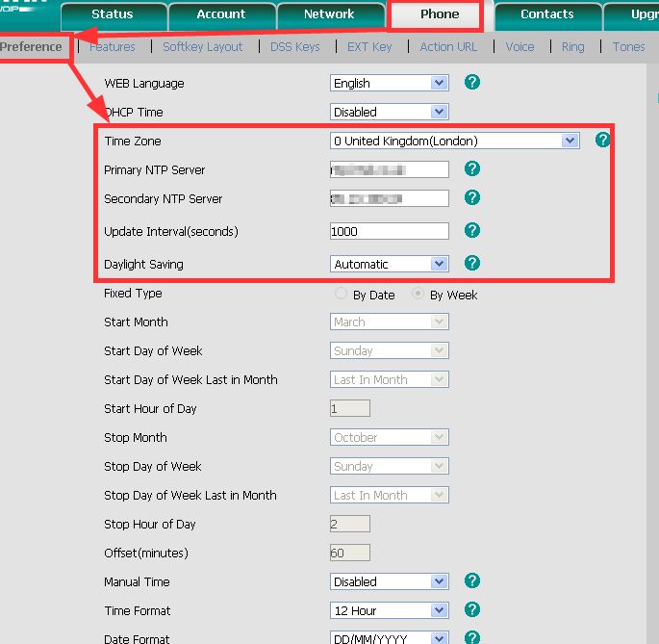Click the Start Hour of Day field
Screen dimensions: 659x644
coord(349,408)
